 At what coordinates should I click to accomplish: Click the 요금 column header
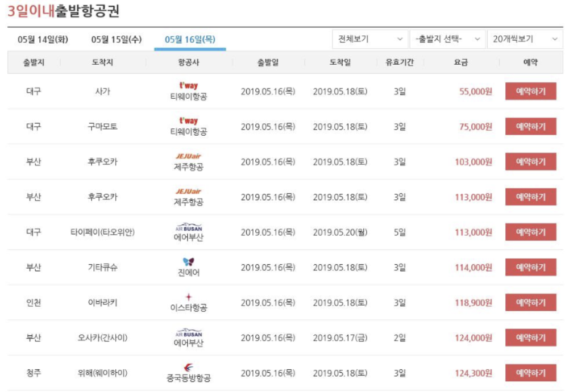coord(461,62)
